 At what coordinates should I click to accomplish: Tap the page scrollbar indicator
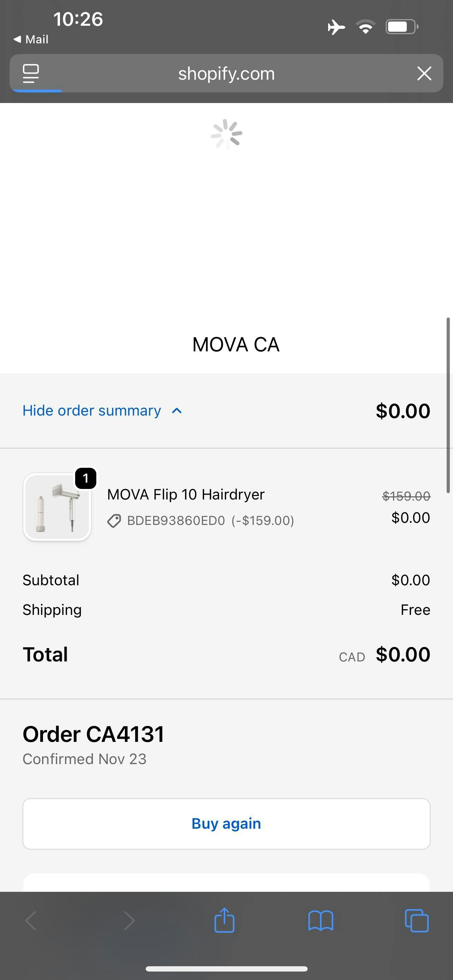tap(448, 405)
